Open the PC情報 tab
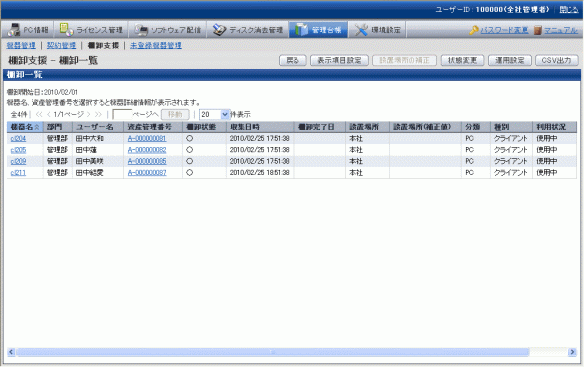This screenshot has height=367, width=584. tap(28, 30)
